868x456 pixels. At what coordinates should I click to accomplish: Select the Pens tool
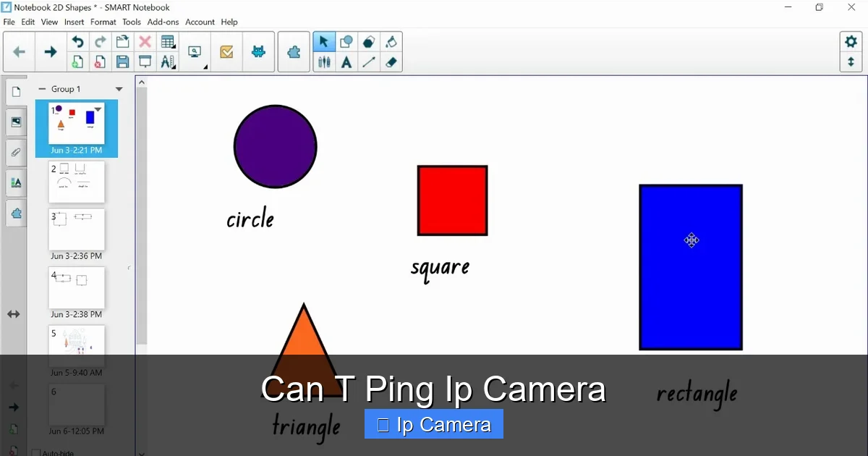(x=323, y=62)
